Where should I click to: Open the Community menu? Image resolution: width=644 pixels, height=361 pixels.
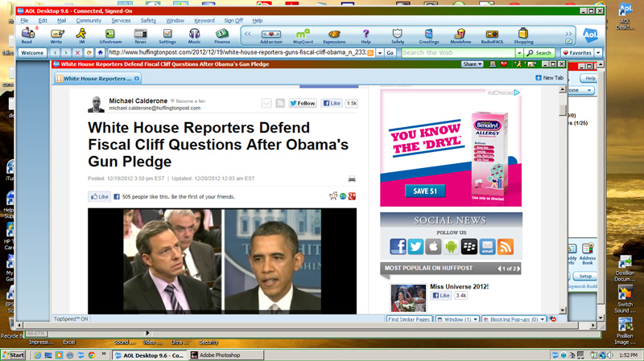click(x=89, y=21)
